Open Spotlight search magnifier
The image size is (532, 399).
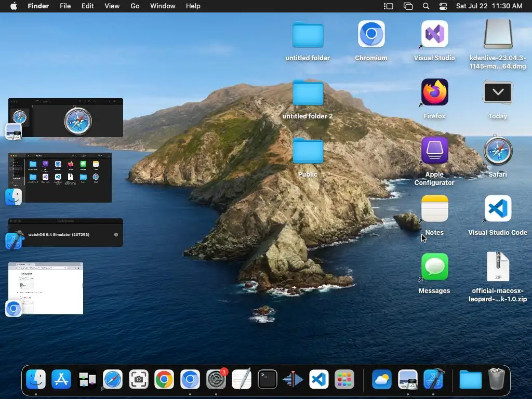pos(426,6)
